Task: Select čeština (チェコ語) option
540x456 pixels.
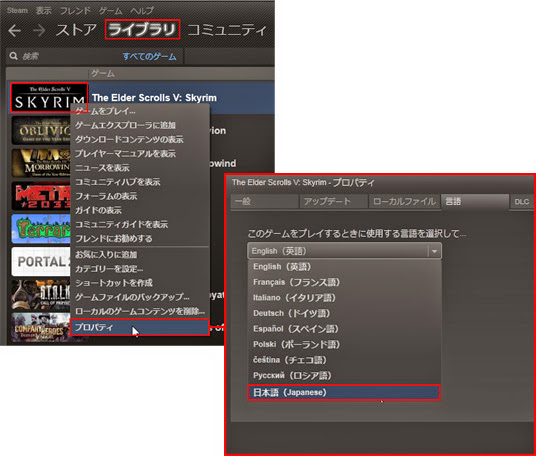Action: coord(344,360)
